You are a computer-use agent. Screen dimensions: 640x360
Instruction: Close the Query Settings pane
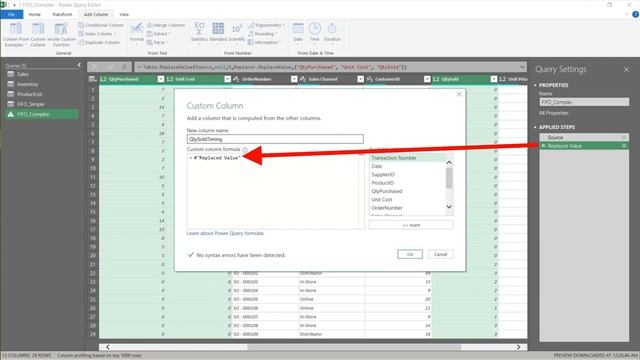click(626, 70)
